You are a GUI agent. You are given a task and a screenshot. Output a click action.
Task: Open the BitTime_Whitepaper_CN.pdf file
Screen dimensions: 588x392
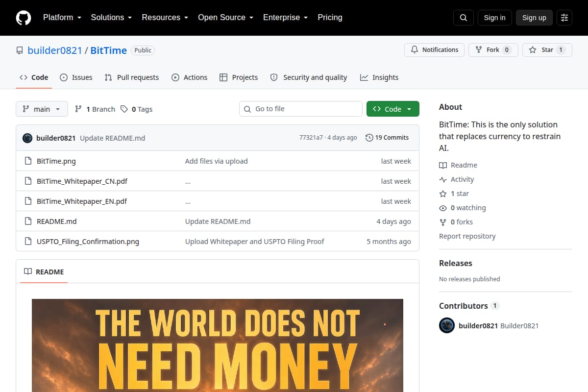point(82,181)
